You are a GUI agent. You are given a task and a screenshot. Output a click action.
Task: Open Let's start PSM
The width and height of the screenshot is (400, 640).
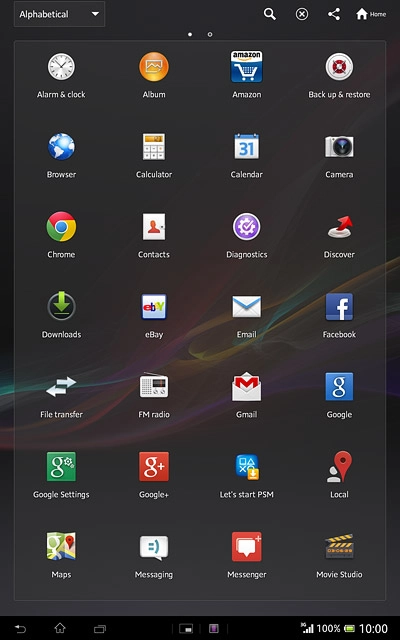(247, 467)
